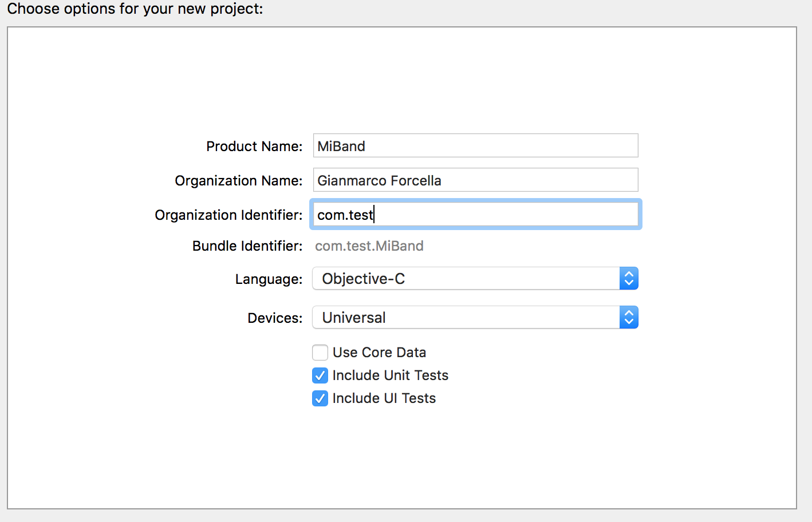The height and width of the screenshot is (522, 812).
Task: Enable the Use Core Data checkbox
Action: coord(320,352)
